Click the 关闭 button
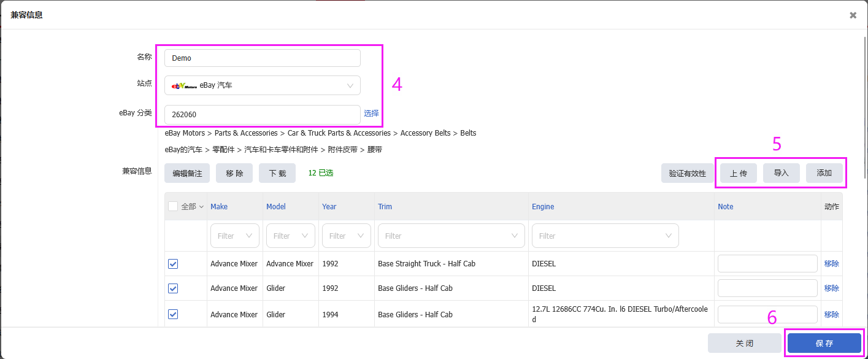Image resolution: width=868 pixels, height=359 pixels. coord(745,343)
